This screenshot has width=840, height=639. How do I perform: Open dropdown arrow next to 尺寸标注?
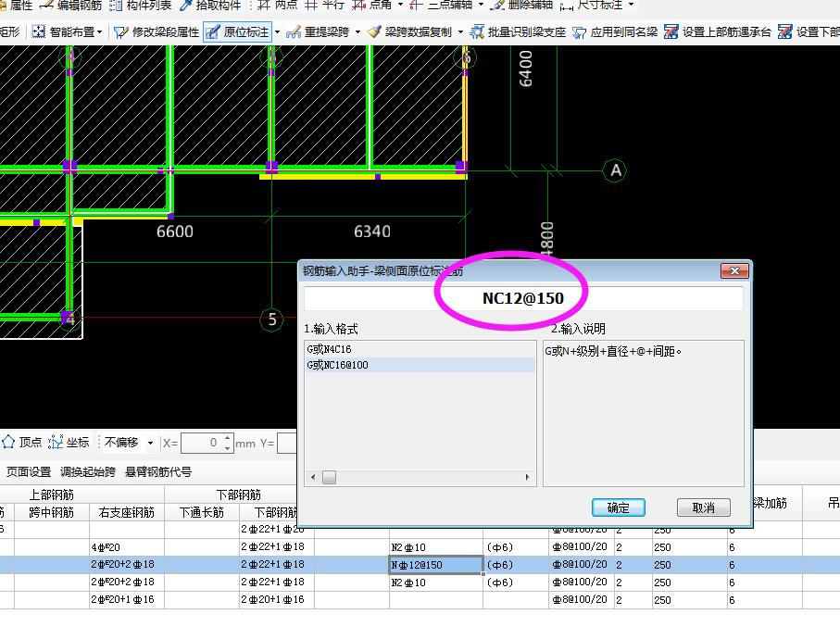pyautogui.click(x=631, y=5)
